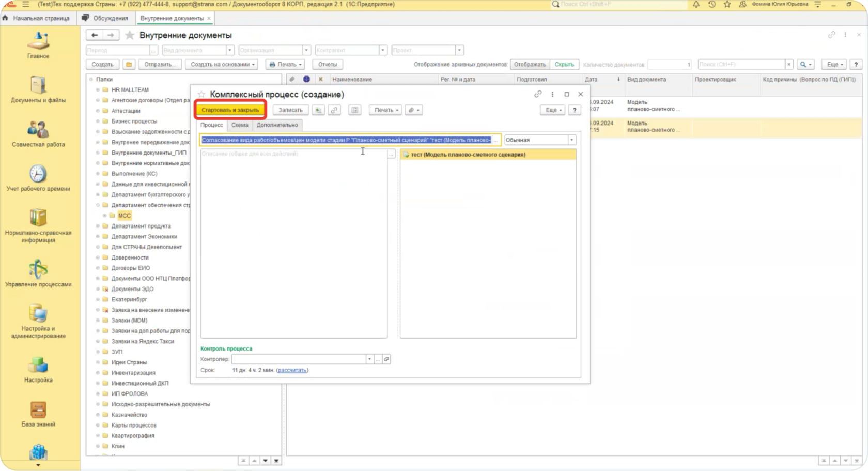Click the Записать button
Image resolution: width=868 pixels, height=471 pixels.
[x=290, y=110]
